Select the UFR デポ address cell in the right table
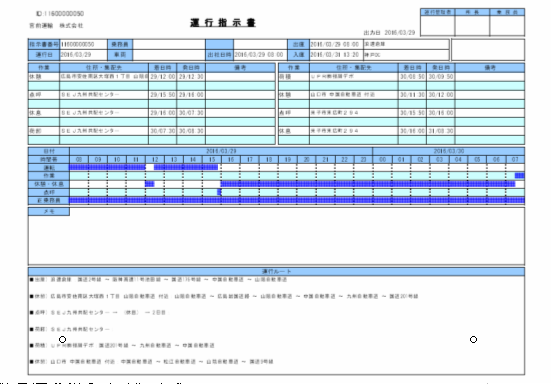 point(354,77)
